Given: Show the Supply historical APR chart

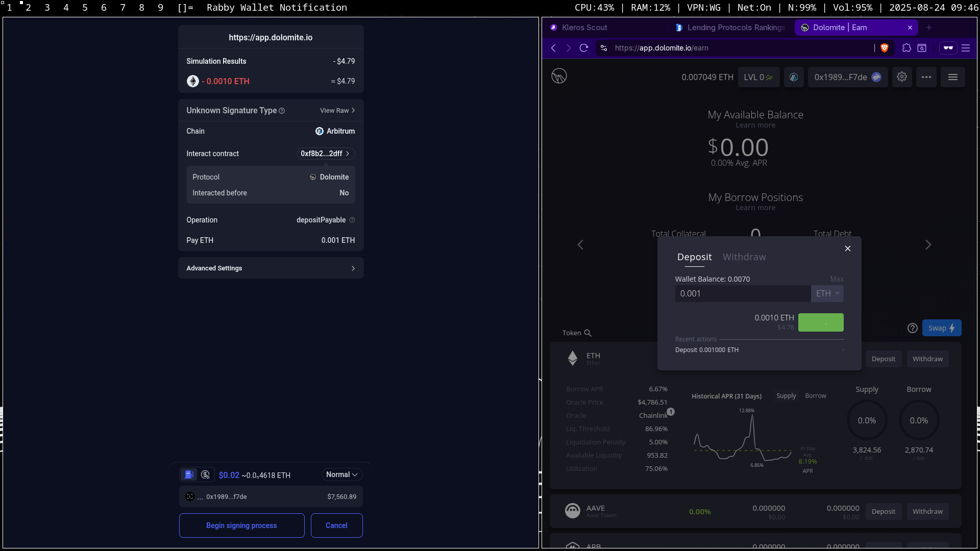Looking at the screenshot, I should (786, 396).
